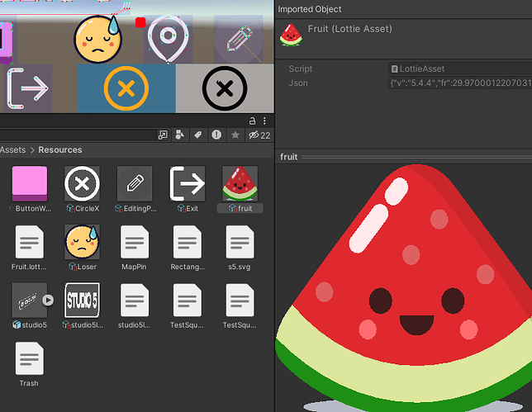Select the orange circle X in scene
The width and height of the screenshot is (532, 412).
coord(126,88)
